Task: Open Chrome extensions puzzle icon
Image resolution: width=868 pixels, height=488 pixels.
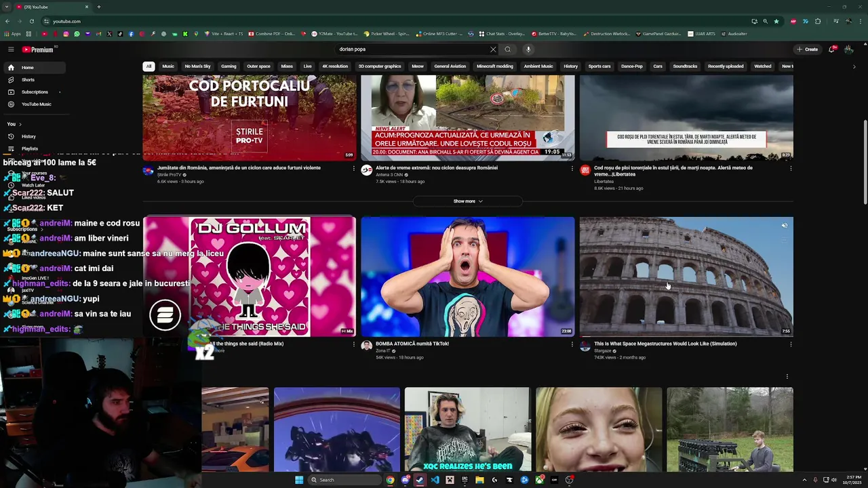Action: (x=816, y=21)
